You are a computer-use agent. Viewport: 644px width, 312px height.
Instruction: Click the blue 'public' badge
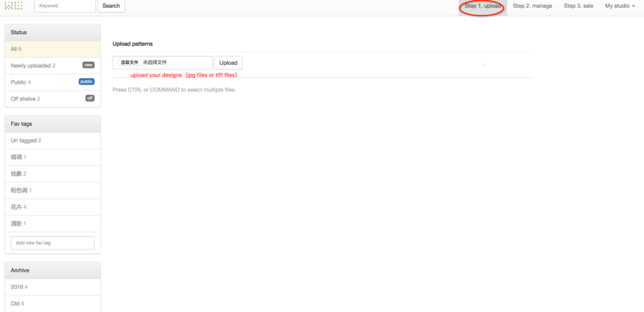tap(86, 82)
